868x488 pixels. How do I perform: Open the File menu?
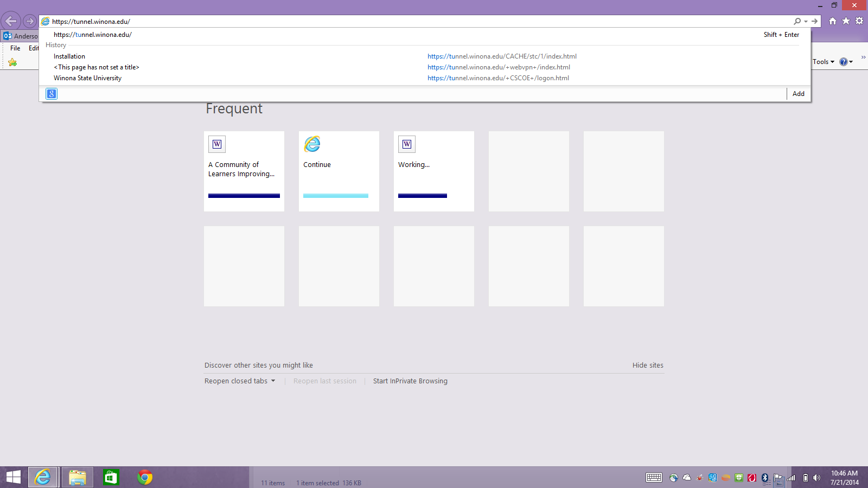[15, 48]
